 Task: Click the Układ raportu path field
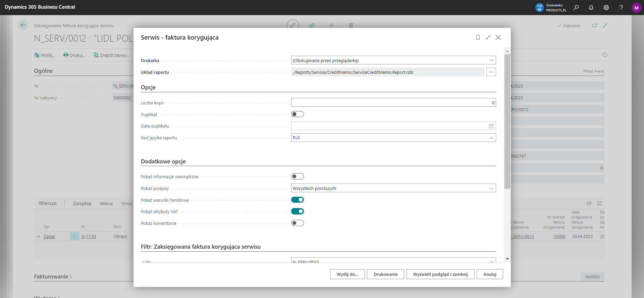(388, 72)
